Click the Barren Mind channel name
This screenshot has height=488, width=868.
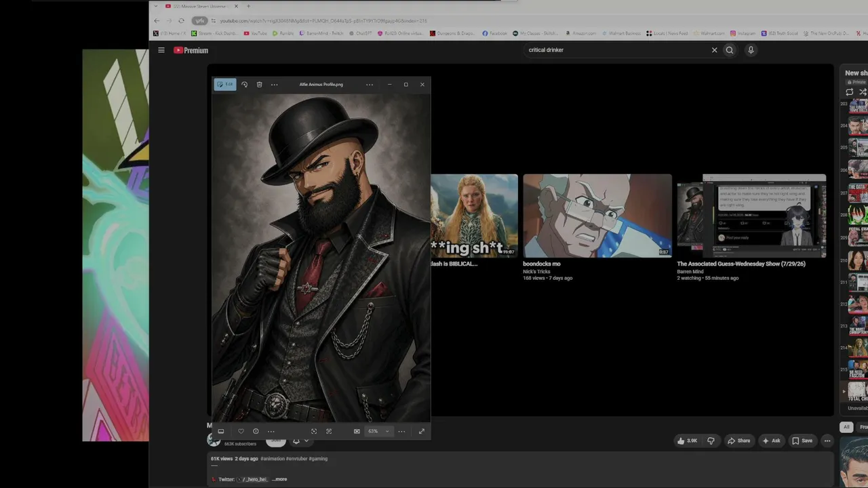coord(690,272)
